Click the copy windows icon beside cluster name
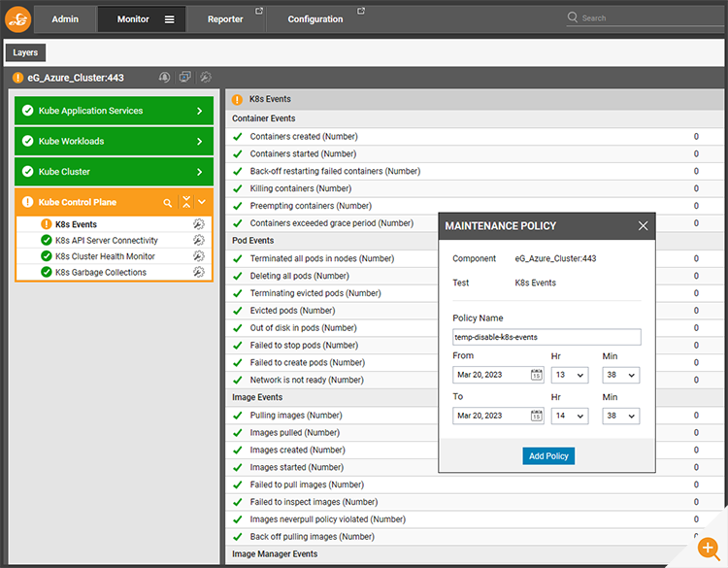This screenshot has width=728, height=568. (x=184, y=77)
